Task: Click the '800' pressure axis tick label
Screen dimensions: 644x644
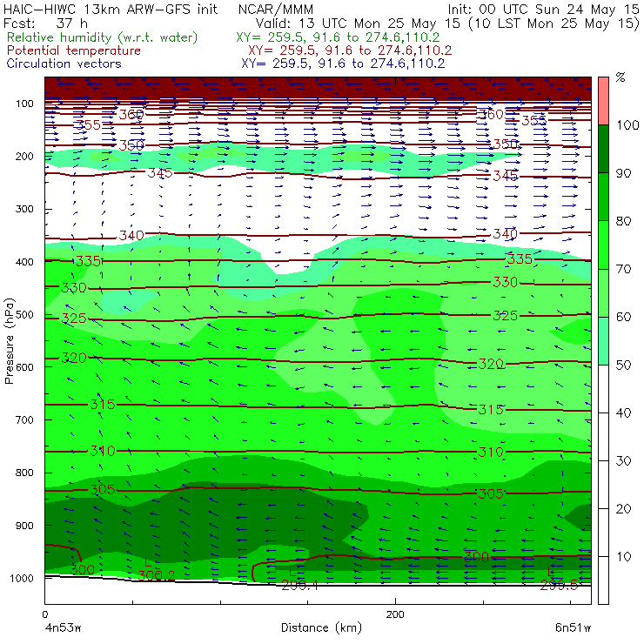Action: [x=24, y=473]
